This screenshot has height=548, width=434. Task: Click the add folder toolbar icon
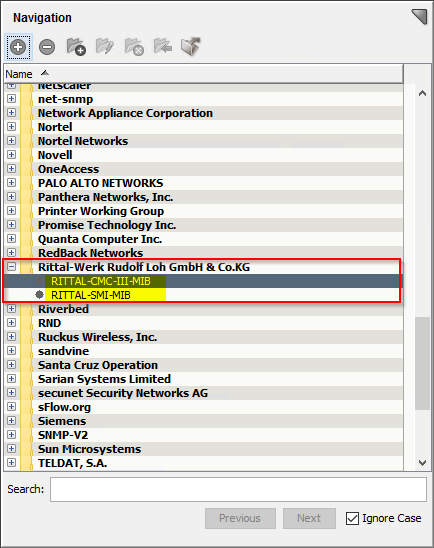point(76,46)
